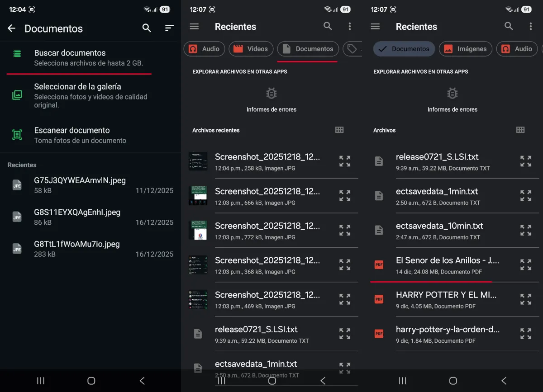
Task: Open the Escanear documento scanner icon
Action: [x=18, y=135]
